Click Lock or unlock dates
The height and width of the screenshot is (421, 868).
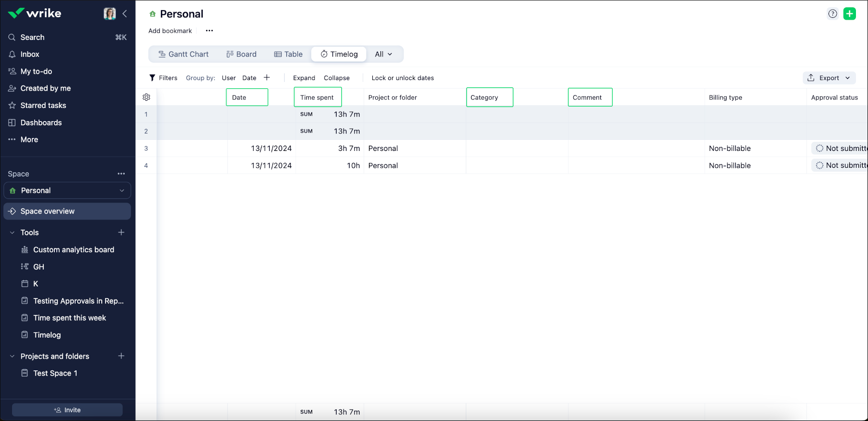(x=403, y=78)
